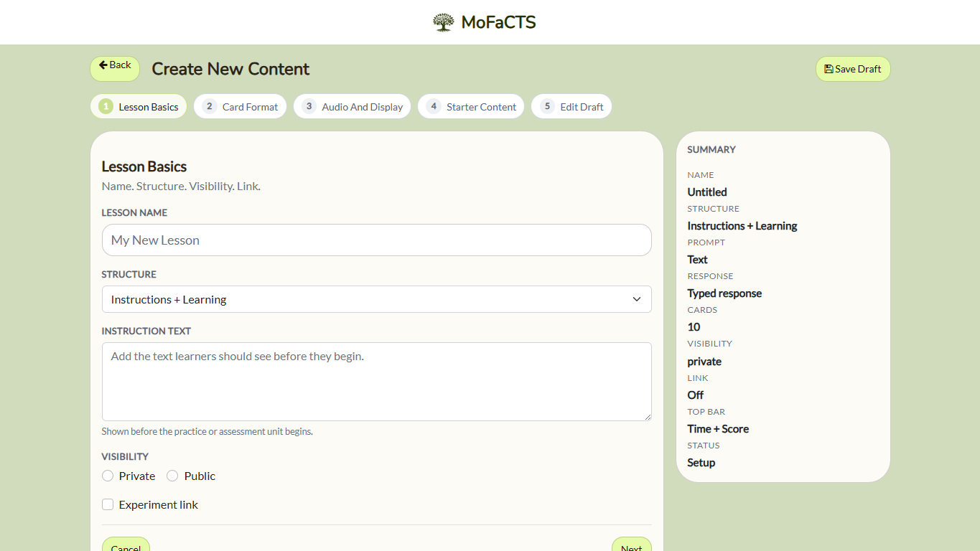Click the "Typed response" summary value
This screenshot has width=980, height=551.
click(724, 293)
